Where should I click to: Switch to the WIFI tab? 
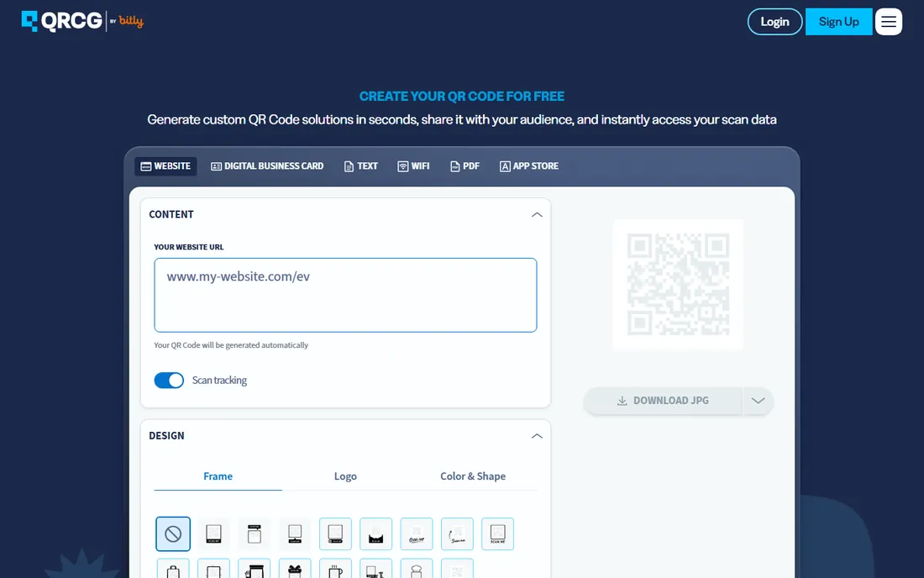(x=413, y=166)
